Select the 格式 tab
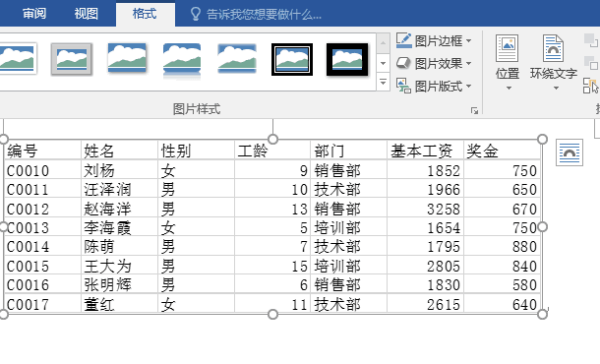This screenshot has width=600, height=364. tap(145, 14)
